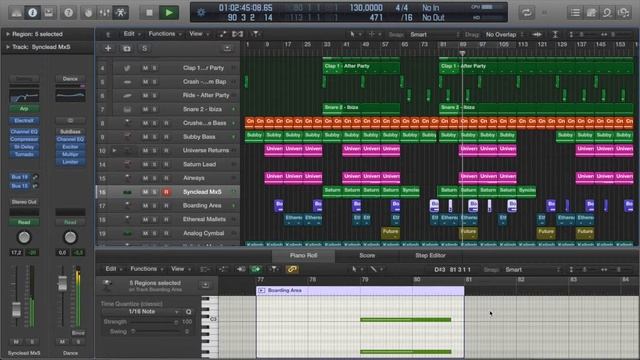Switch to the Piano Roll tab
Image resolution: width=640 pixels, height=360 pixels.
(x=304, y=256)
